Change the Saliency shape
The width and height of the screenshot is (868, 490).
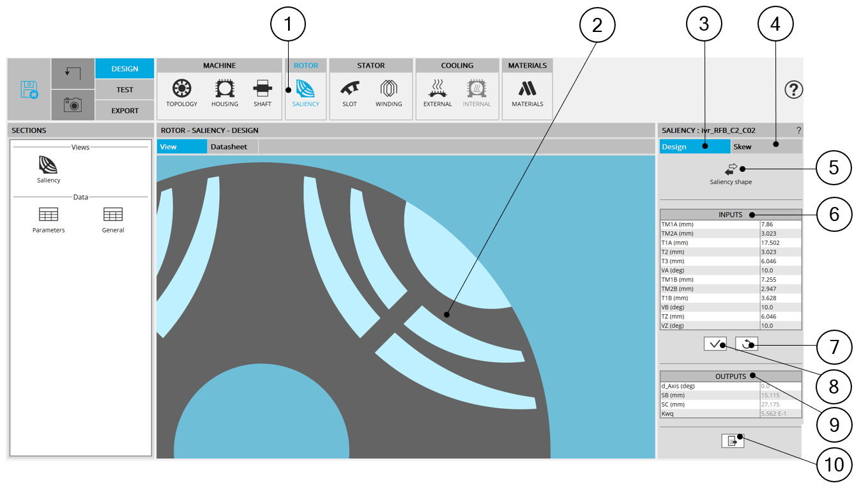click(x=731, y=172)
